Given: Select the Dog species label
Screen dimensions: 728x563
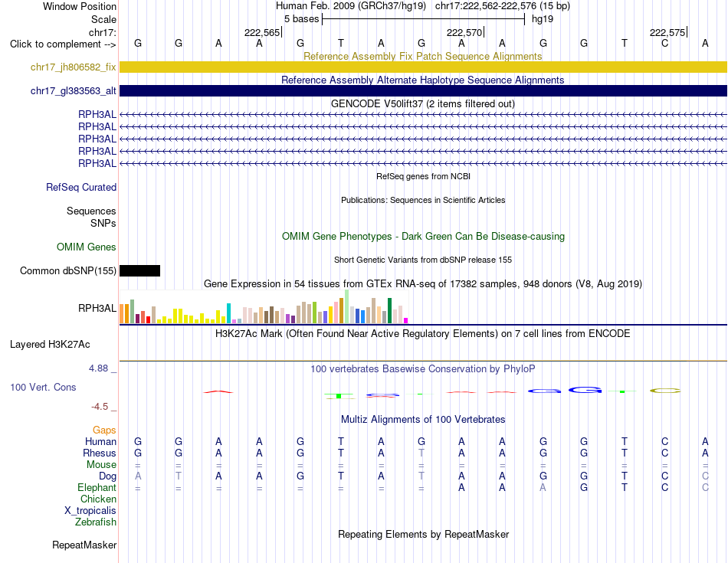Looking at the screenshot, I should (x=107, y=476).
